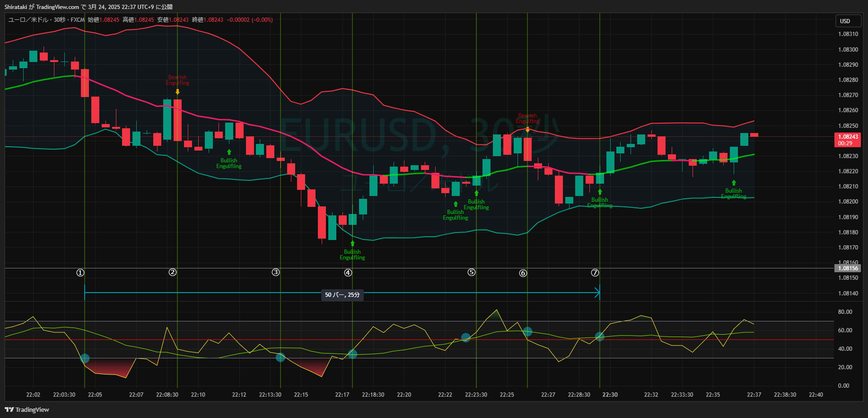Image resolution: width=868 pixels, height=418 pixels.
Task: Open the TradingView logo link
Action: [x=27, y=409]
